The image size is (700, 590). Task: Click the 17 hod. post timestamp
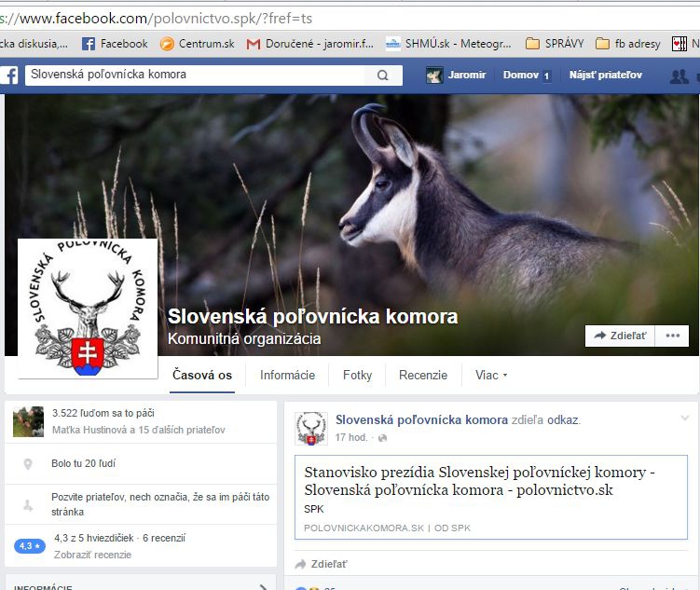pyautogui.click(x=350, y=437)
